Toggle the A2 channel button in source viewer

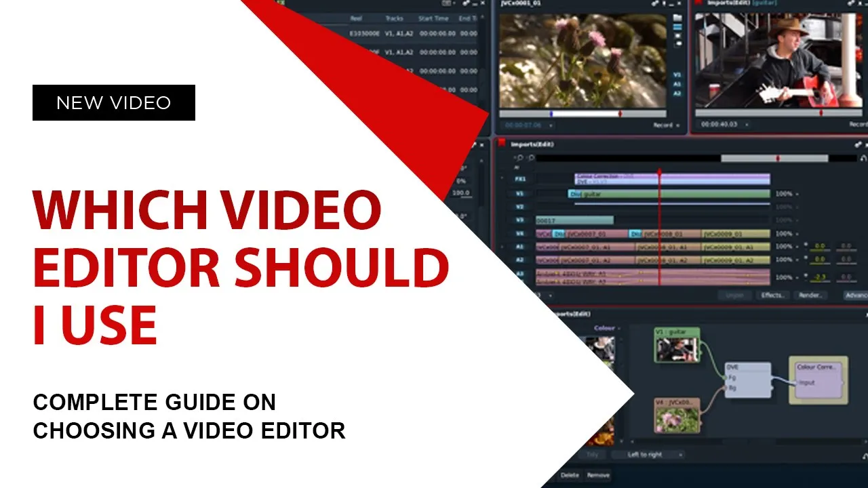[677, 93]
